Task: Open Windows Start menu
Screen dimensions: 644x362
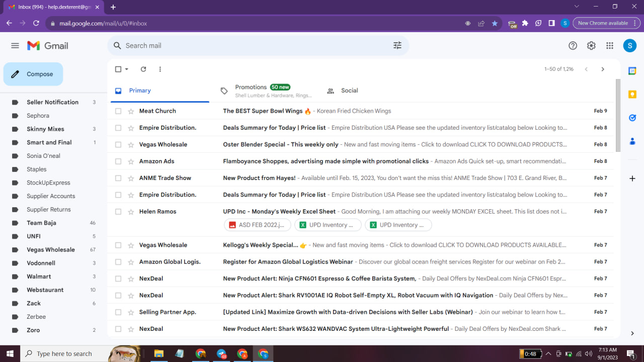Action: [10, 353]
